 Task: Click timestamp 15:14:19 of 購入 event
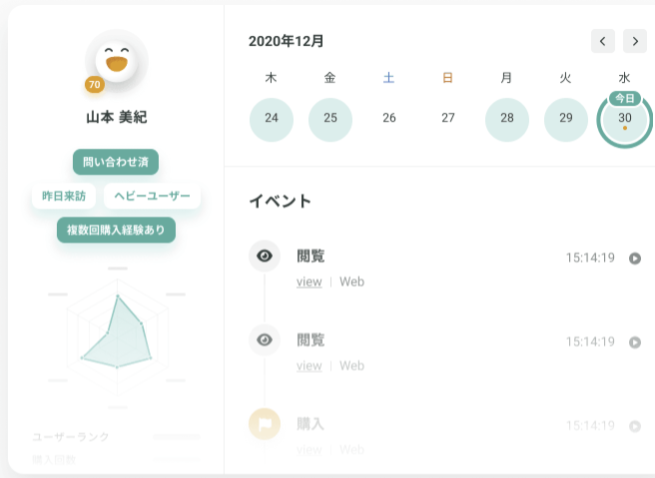[590, 426]
